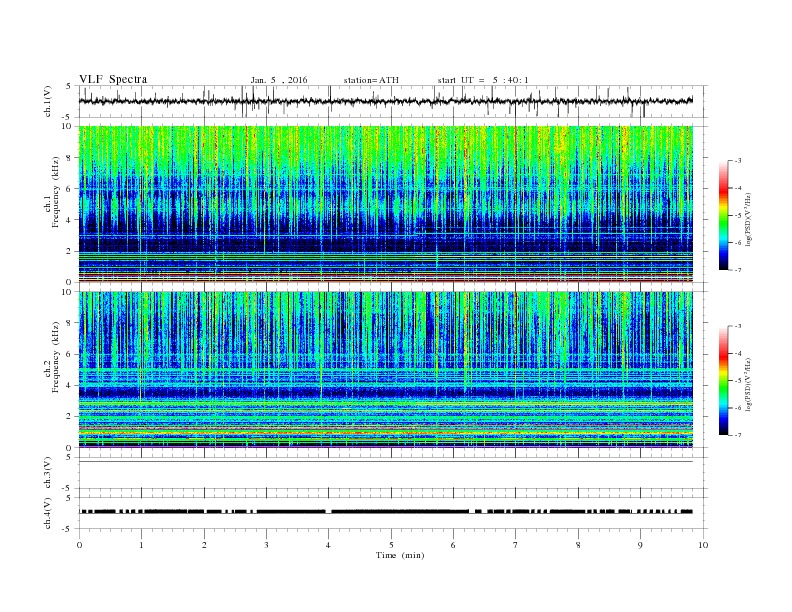Click time axis tick label '4'
Viewport: 792px width, 612px height.
tap(329, 545)
